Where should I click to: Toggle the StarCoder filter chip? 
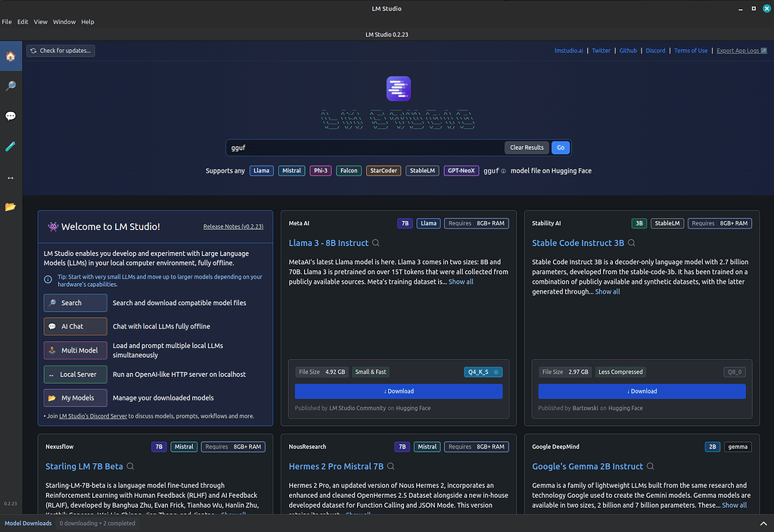point(383,170)
